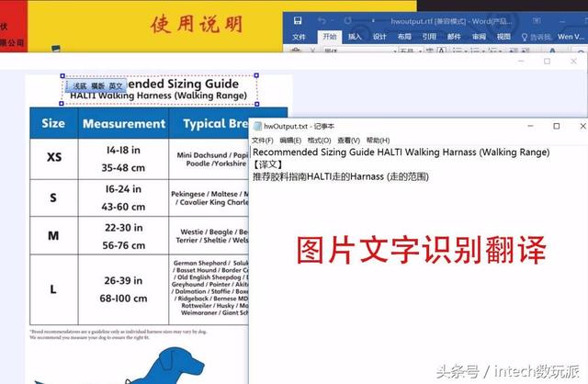Click the first button on the floating OCR toolbar
This screenshot has height=384, width=588.
tap(80, 85)
